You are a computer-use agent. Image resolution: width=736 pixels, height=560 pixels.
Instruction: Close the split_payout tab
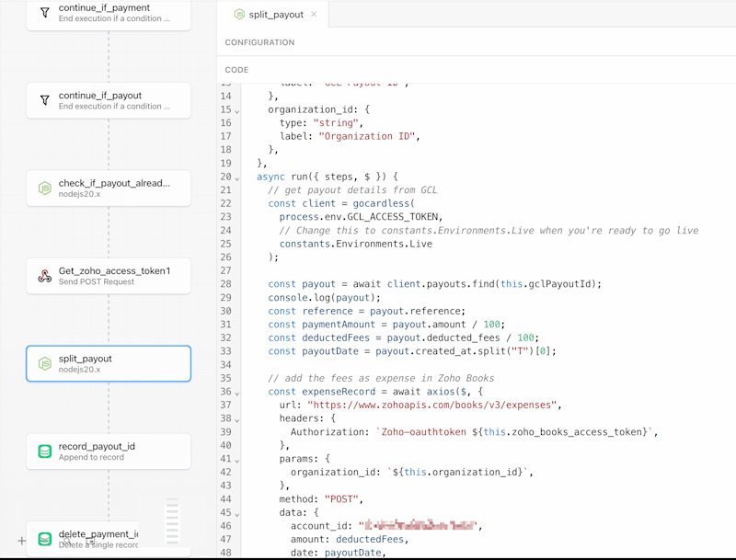point(314,14)
